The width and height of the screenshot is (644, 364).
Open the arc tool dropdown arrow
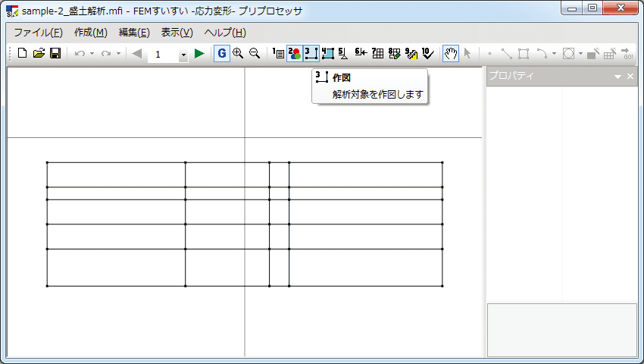[x=554, y=54]
